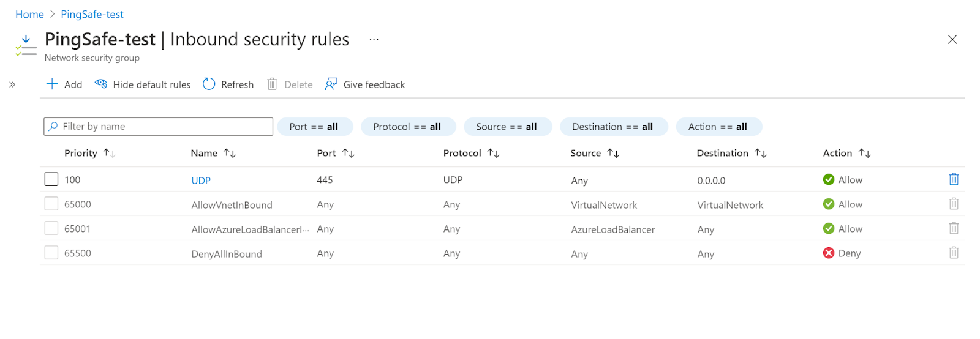Viewport: 980px width, 339px height.
Task: Click trash icon for DenyAllInBound rule
Action: [954, 253]
